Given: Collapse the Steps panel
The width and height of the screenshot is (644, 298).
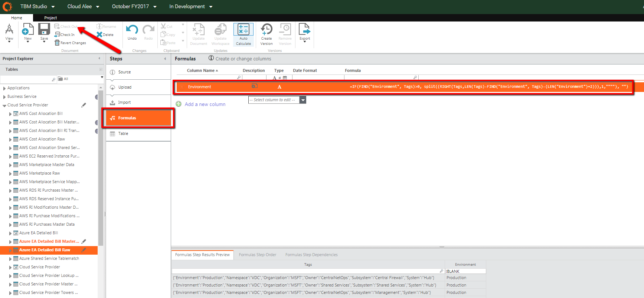Looking at the screenshot, I should tap(165, 59).
